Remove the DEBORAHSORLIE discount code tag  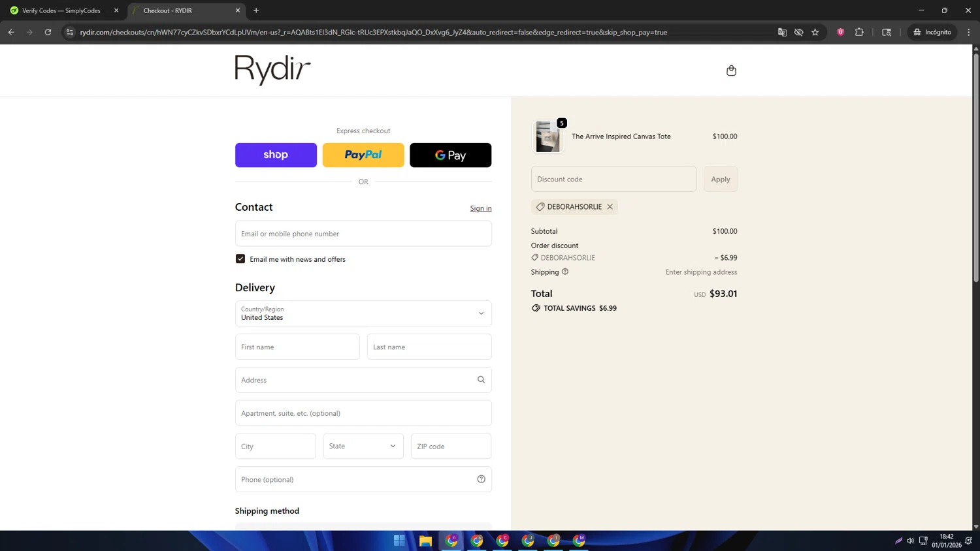pos(610,207)
